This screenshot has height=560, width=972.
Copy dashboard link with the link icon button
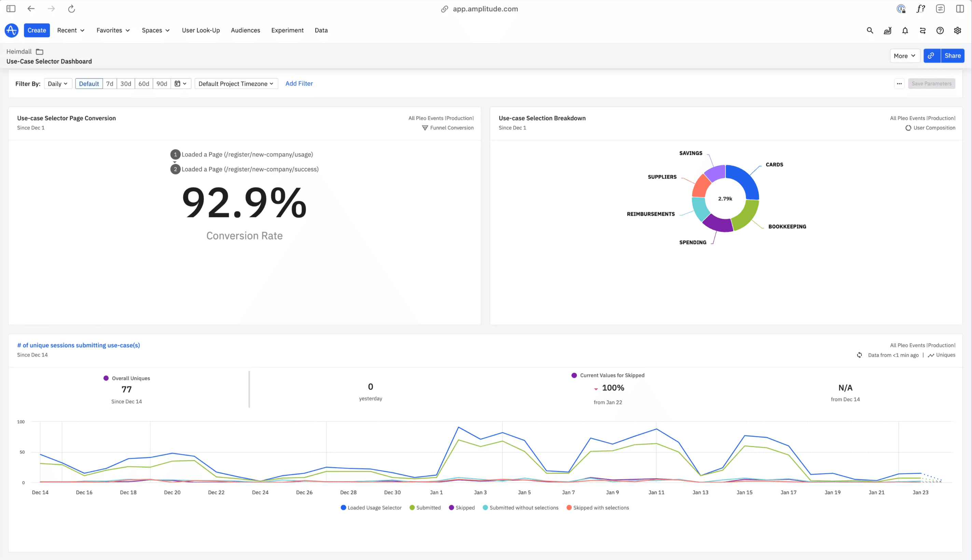click(x=932, y=56)
